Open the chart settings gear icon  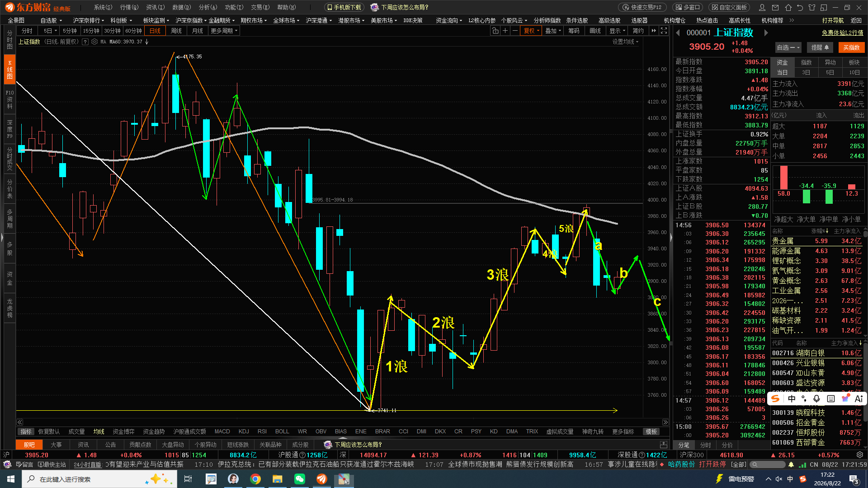[x=94, y=42]
